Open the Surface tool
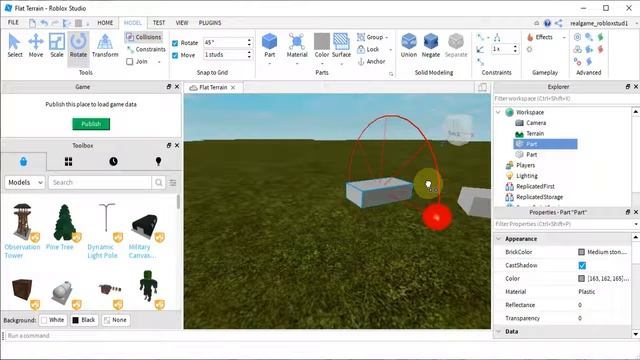 [341, 46]
